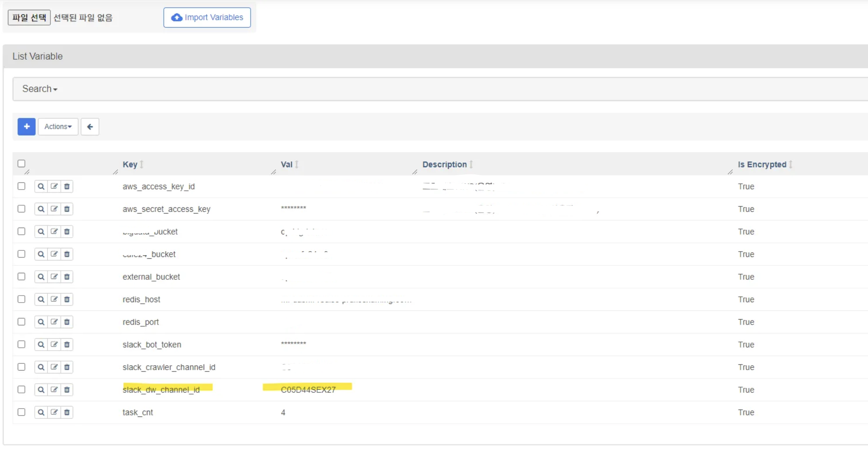Image resolution: width=868 pixels, height=461 pixels.
Task: Show record for aws_access_key_id via magnifier icon
Action: tap(41, 186)
